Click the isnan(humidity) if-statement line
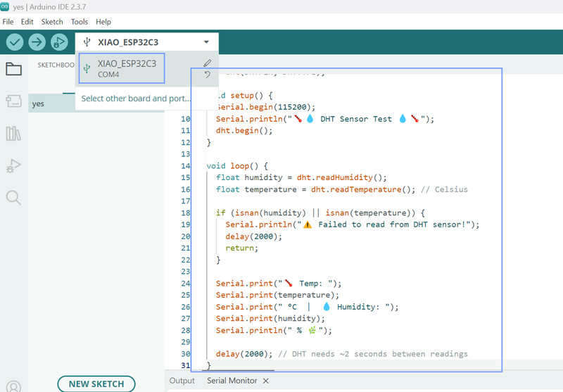The image size is (563, 392). tap(321, 213)
